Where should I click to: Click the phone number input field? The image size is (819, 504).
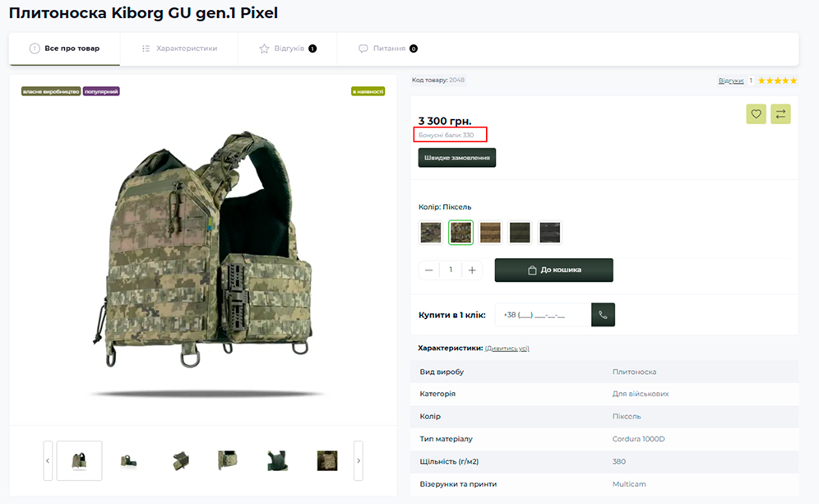click(x=543, y=315)
